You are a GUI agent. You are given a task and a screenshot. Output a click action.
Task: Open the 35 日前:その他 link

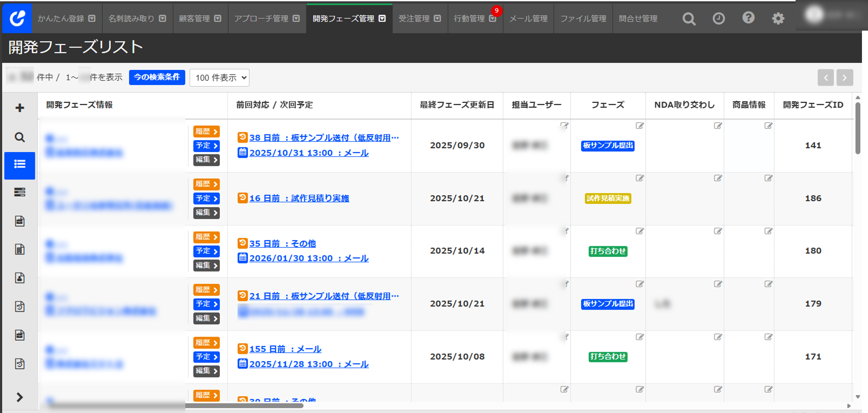coord(282,243)
